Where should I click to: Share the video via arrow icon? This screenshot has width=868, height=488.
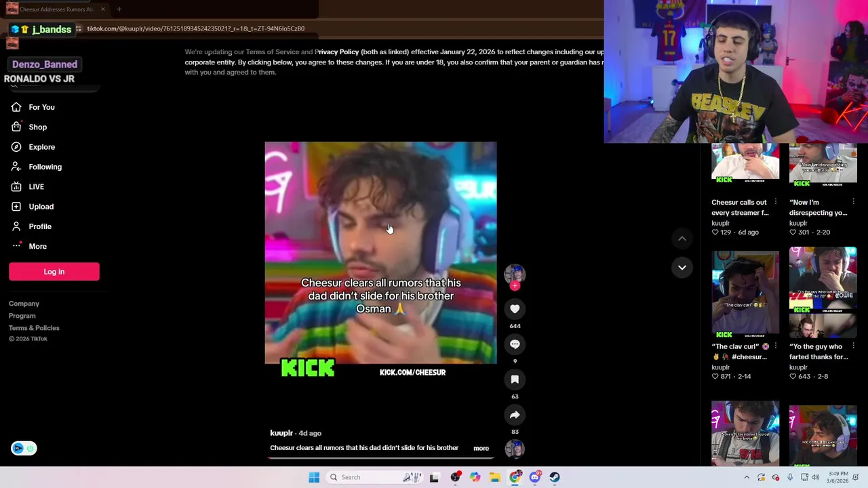(x=515, y=415)
